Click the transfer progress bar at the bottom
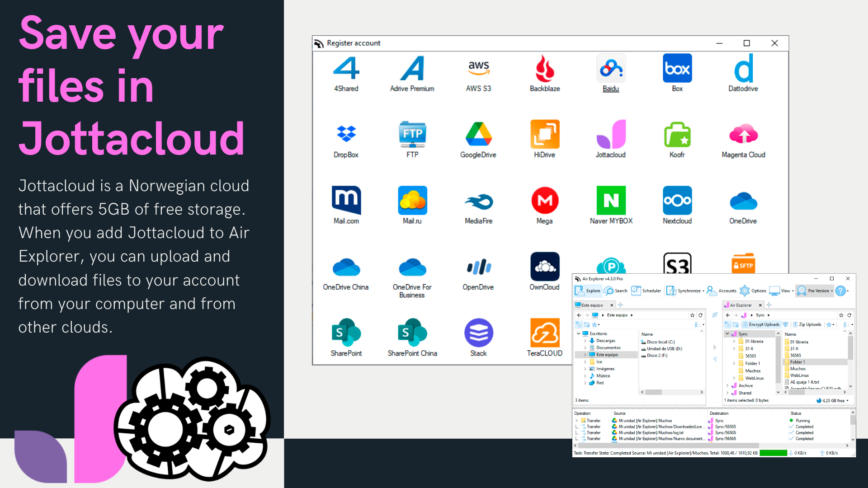The image size is (868, 488). point(773,453)
